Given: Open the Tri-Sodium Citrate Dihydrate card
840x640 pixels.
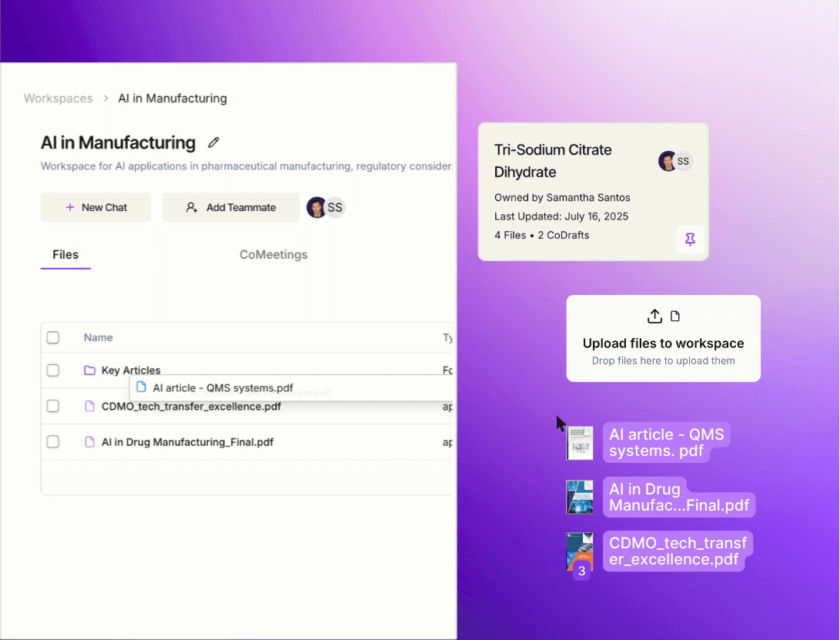Looking at the screenshot, I should click(593, 192).
